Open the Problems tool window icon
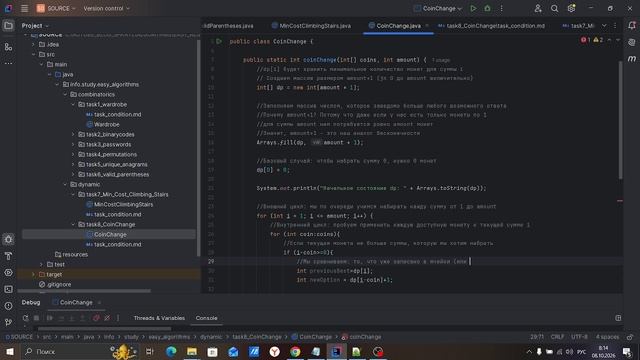 click(x=8, y=305)
